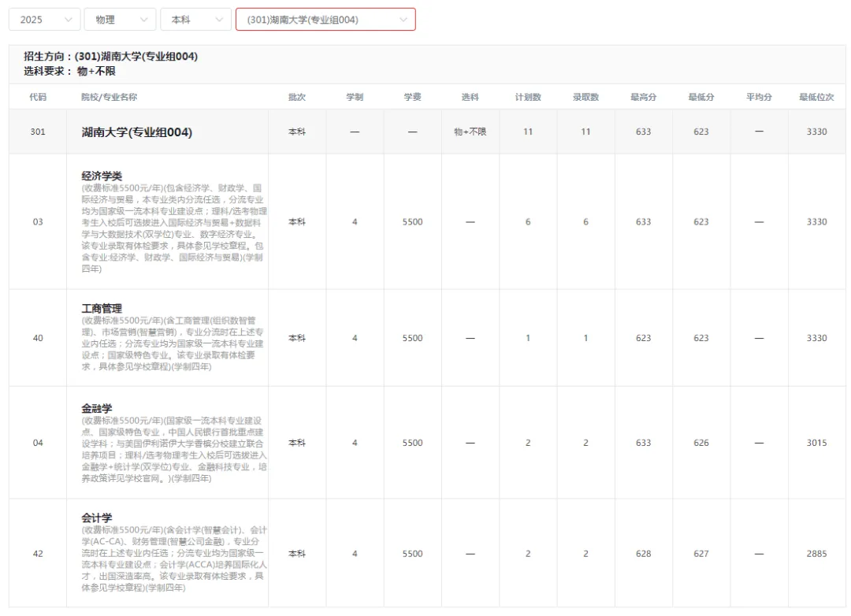Click major code 03
Screen dimensions: 851x616
(38, 222)
